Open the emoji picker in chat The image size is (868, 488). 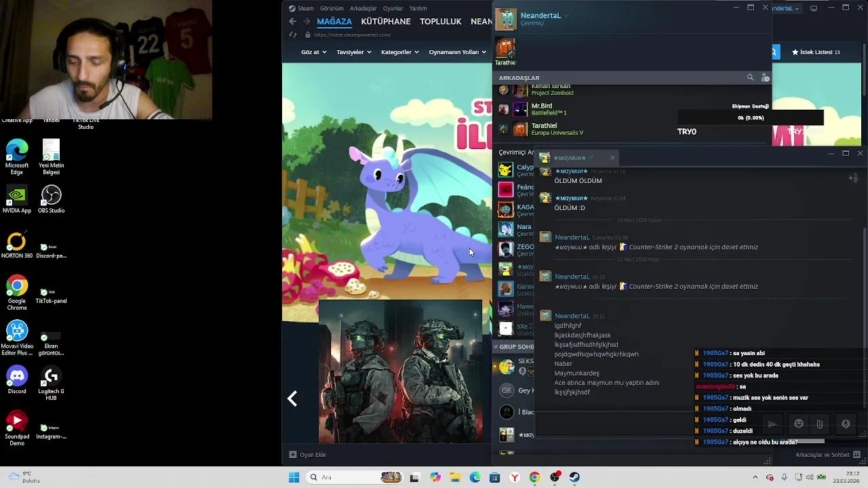[799, 424]
